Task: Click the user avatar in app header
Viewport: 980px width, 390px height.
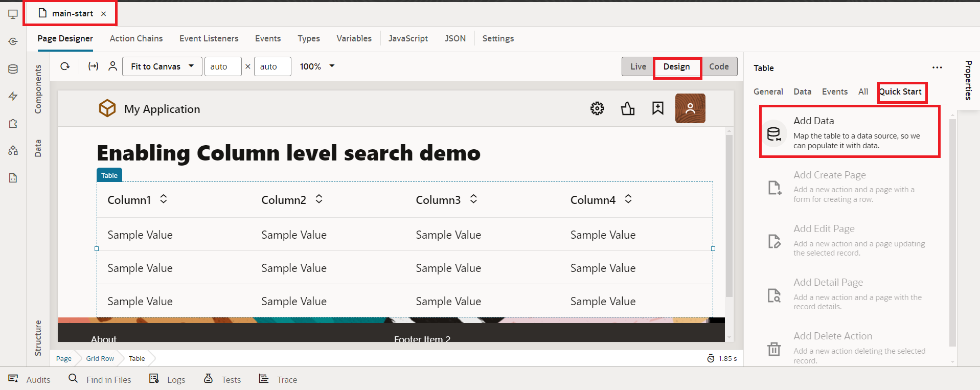Action: [690, 108]
